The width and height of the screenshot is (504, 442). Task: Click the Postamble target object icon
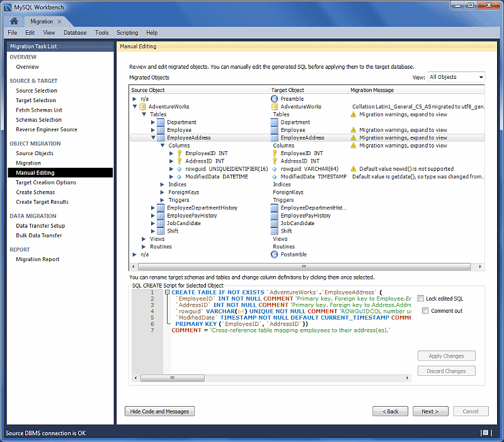coord(274,255)
